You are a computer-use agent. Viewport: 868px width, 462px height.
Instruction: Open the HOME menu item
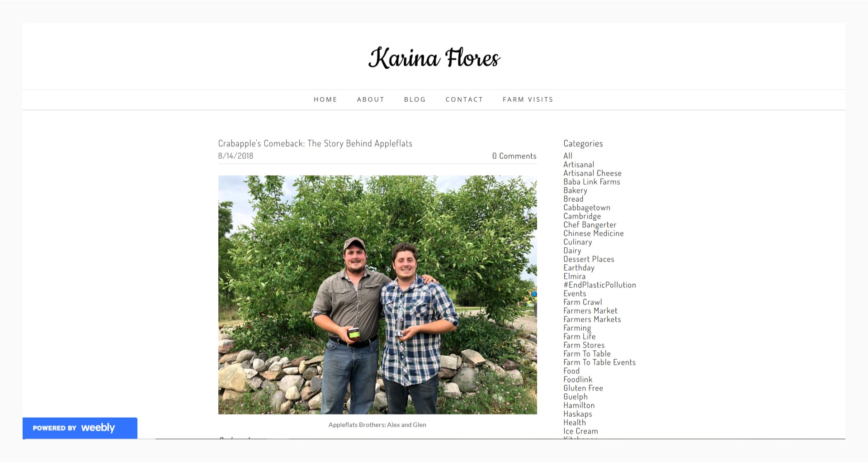point(325,100)
